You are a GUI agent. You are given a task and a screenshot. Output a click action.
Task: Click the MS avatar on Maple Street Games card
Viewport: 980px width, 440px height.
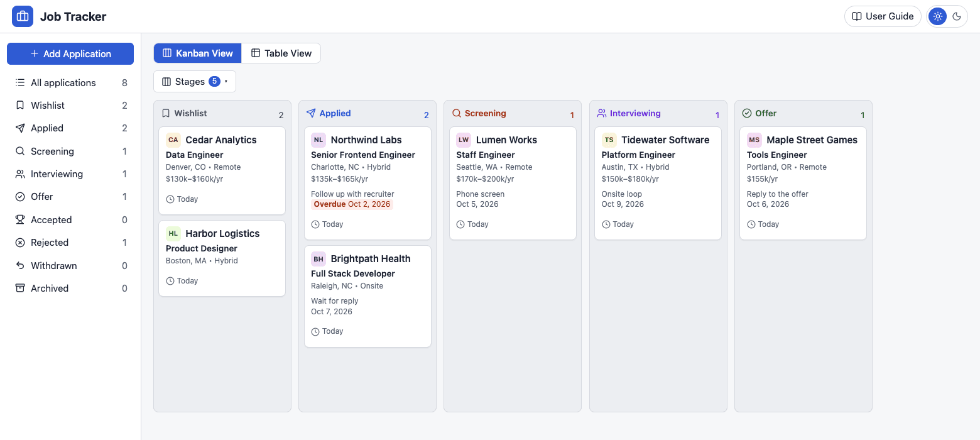(x=754, y=140)
